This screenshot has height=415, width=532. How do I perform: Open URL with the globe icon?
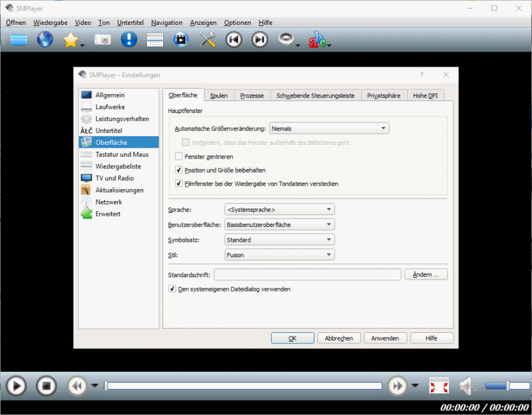pyautogui.click(x=45, y=40)
